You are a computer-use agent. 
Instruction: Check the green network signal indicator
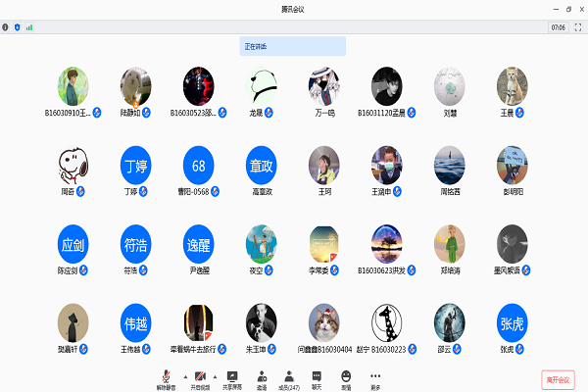tap(29, 27)
